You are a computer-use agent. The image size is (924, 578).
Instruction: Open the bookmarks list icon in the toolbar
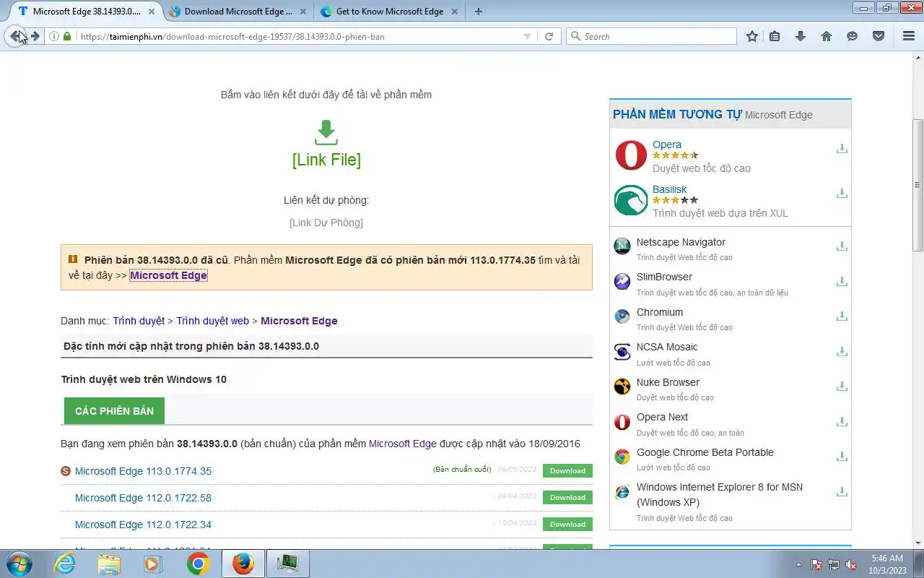pyautogui.click(x=775, y=36)
